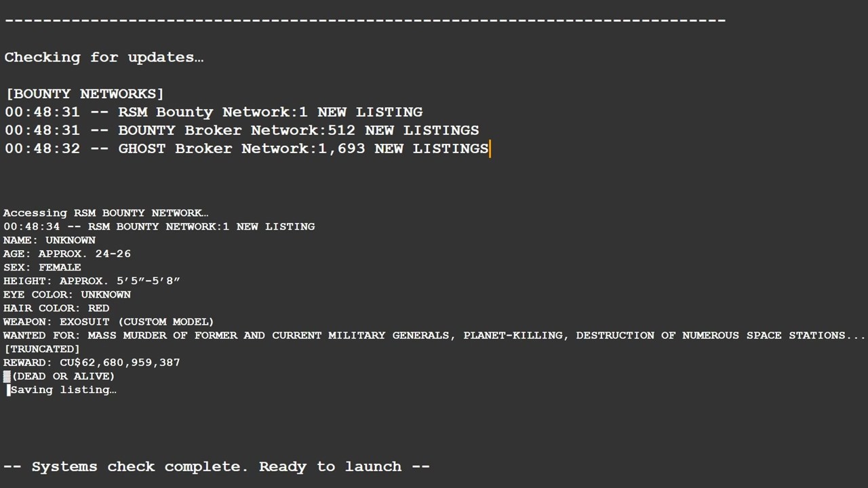This screenshot has width=868, height=488.
Task: Click the "Accessing RSM BOUNTY NETWORK…" line
Action: click(x=106, y=213)
